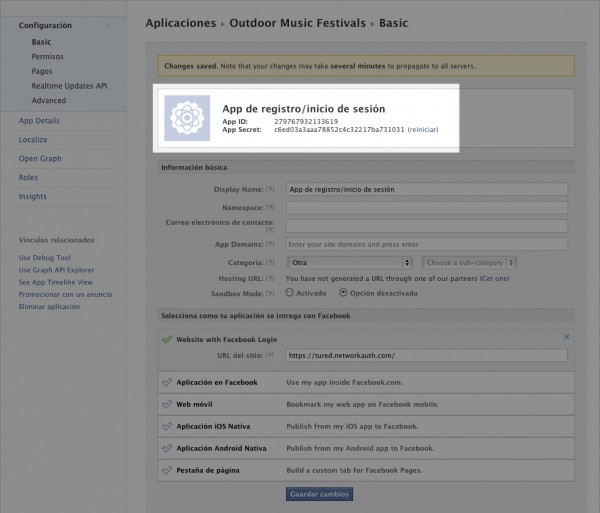The width and height of the screenshot is (600, 513).
Task: Select the App Secret hash value
Action: pos(339,129)
